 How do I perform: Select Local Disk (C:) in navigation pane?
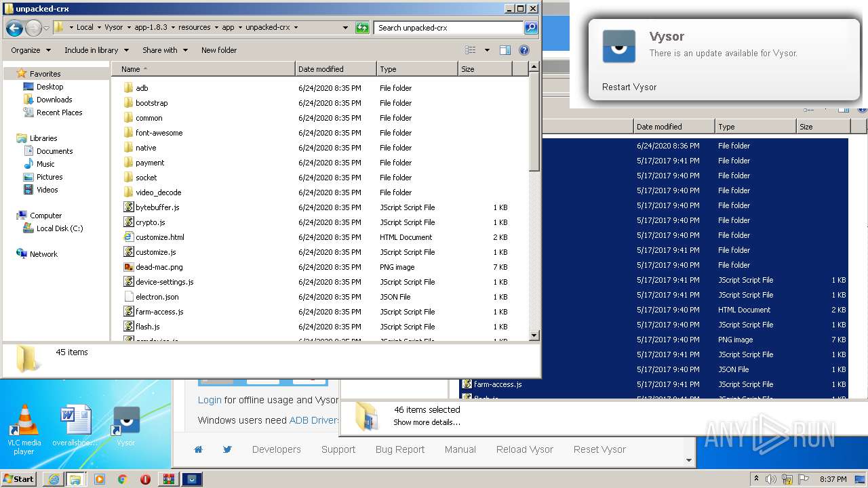(x=60, y=228)
